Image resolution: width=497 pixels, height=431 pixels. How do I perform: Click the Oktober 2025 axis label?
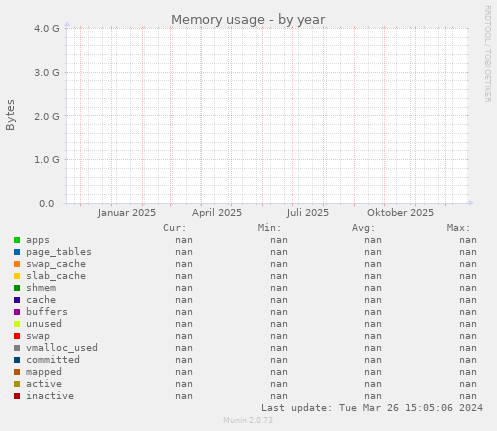click(401, 213)
